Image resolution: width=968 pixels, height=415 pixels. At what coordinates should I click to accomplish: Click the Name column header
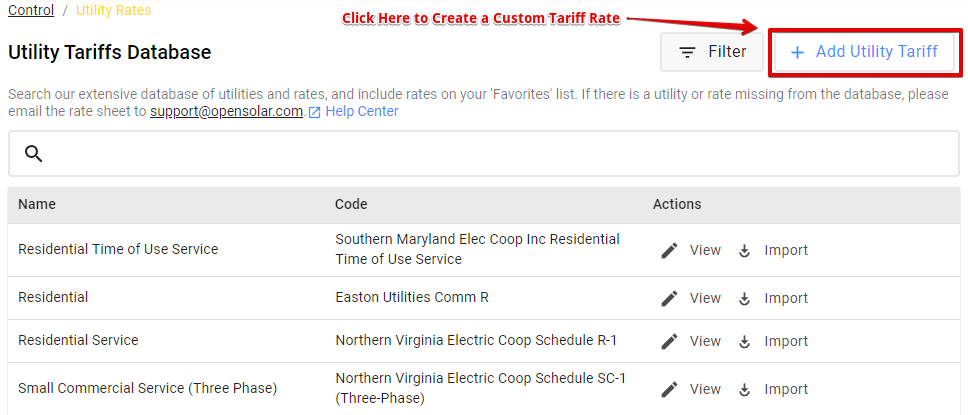[36, 204]
